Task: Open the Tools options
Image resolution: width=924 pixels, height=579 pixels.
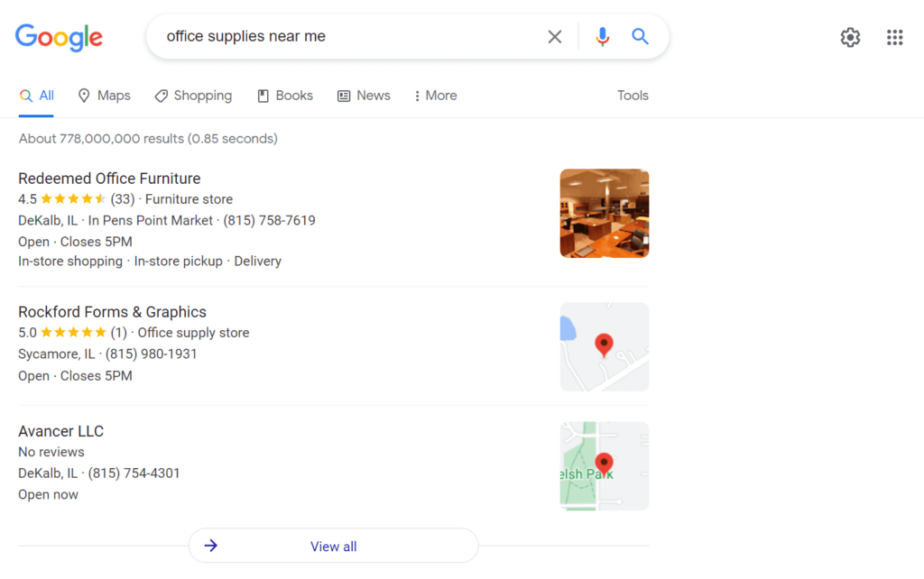Action: [x=633, y=95]
